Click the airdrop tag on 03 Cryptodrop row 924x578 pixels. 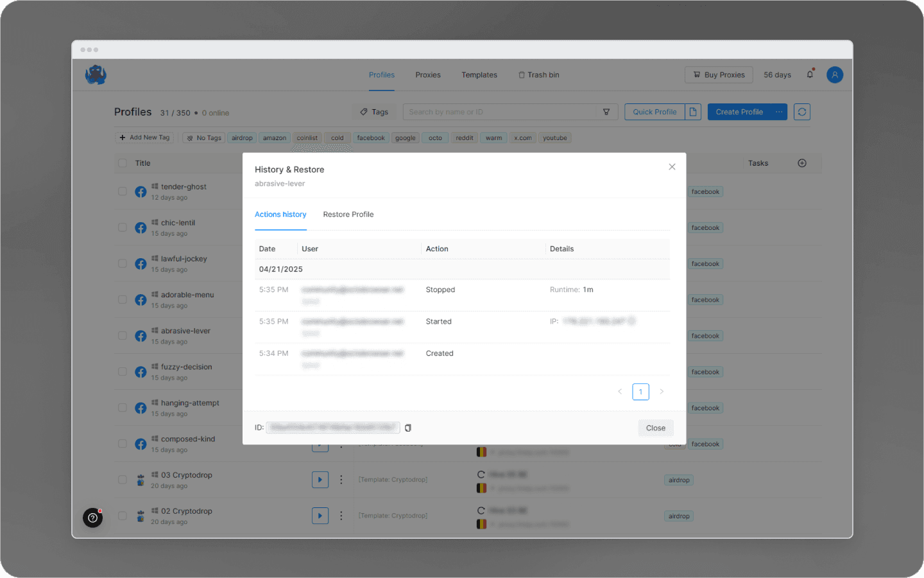tap(679, 480)
